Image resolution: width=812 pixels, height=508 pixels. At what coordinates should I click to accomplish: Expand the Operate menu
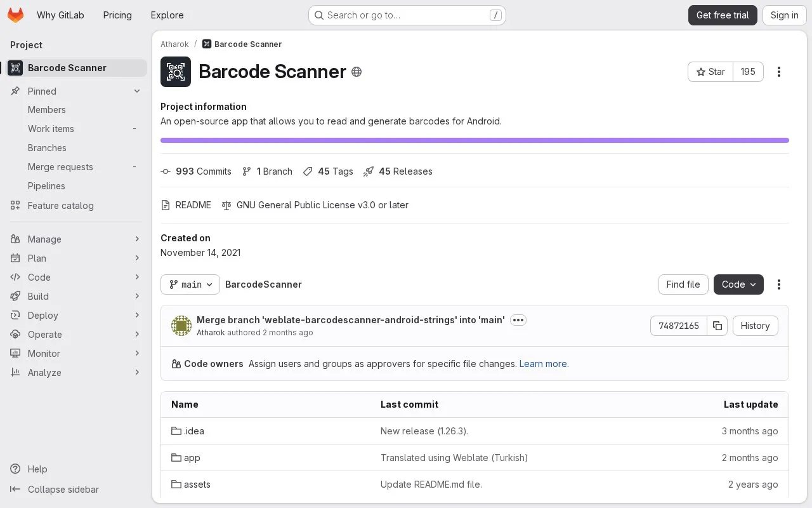(76, 335)
